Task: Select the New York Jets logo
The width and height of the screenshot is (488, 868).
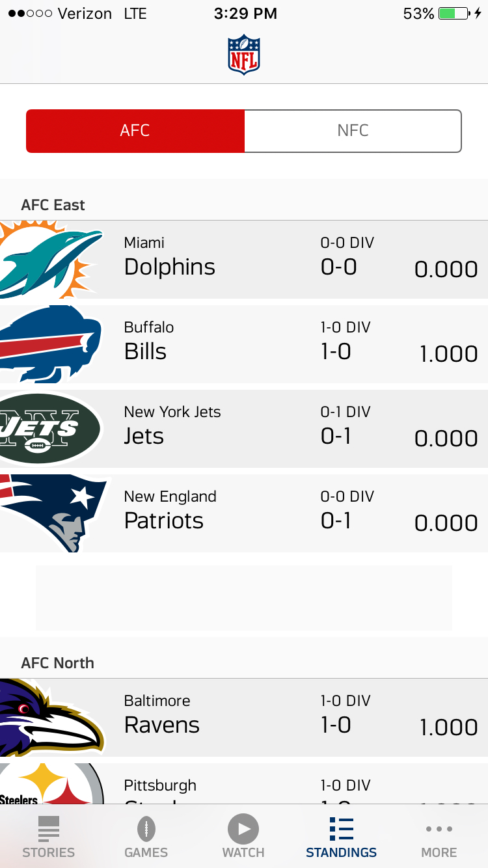Action: point(51,429)
